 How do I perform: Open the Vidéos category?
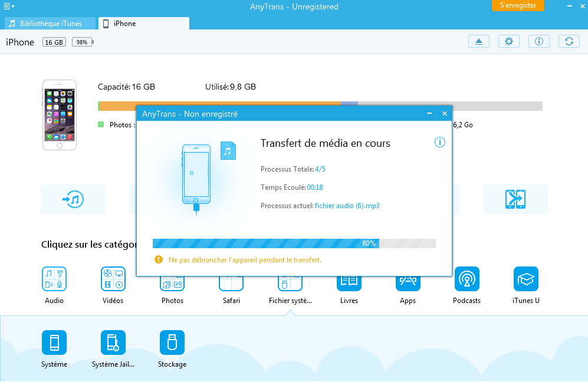pyautogui.click(x=113, y=278)
